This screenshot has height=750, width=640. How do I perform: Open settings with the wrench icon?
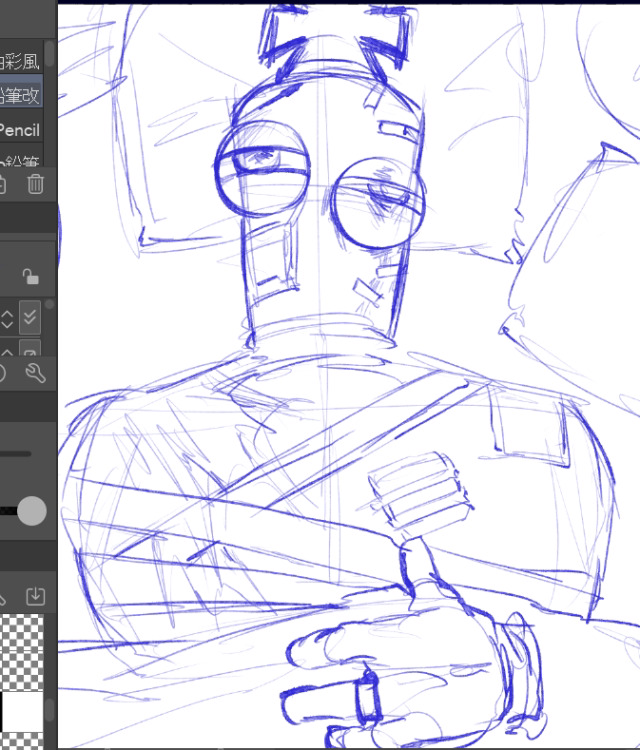[x=36, y=373]
